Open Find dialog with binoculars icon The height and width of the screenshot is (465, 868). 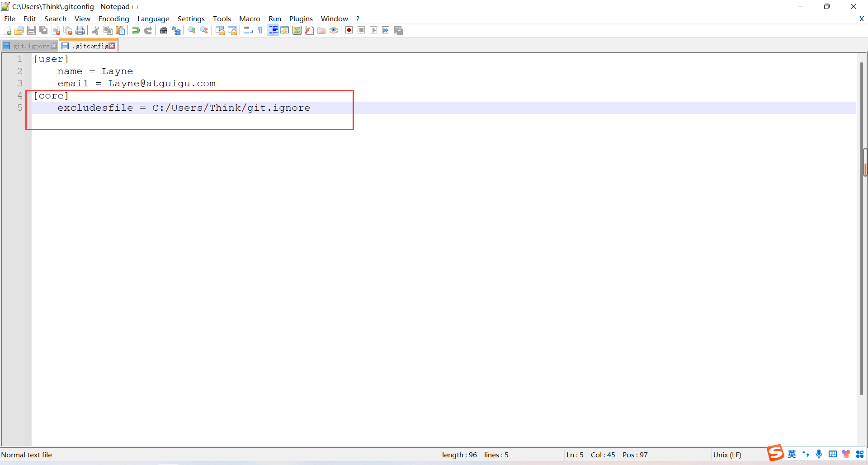point(164,30)
